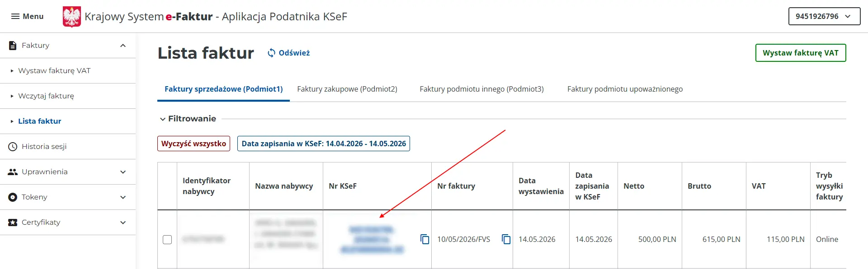Tick the checkbox for the invoice row
This screenshot has width=868, height=269.
167,239
